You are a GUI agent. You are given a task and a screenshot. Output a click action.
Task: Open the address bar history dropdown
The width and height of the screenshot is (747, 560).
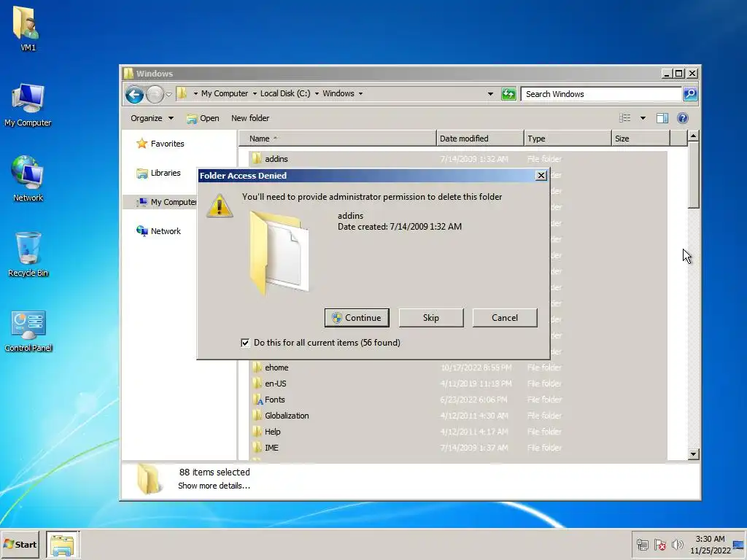click(490, 94)
